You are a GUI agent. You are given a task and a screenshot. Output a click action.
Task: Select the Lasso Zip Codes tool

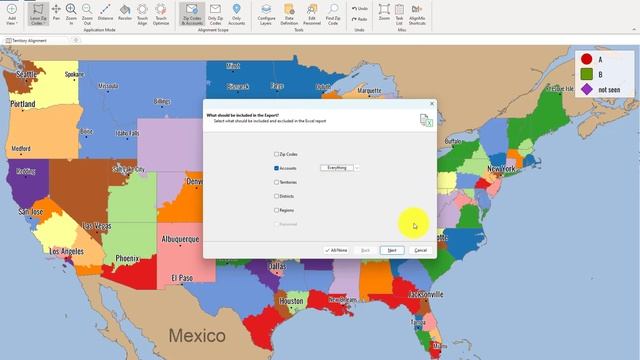coord(38,15)
